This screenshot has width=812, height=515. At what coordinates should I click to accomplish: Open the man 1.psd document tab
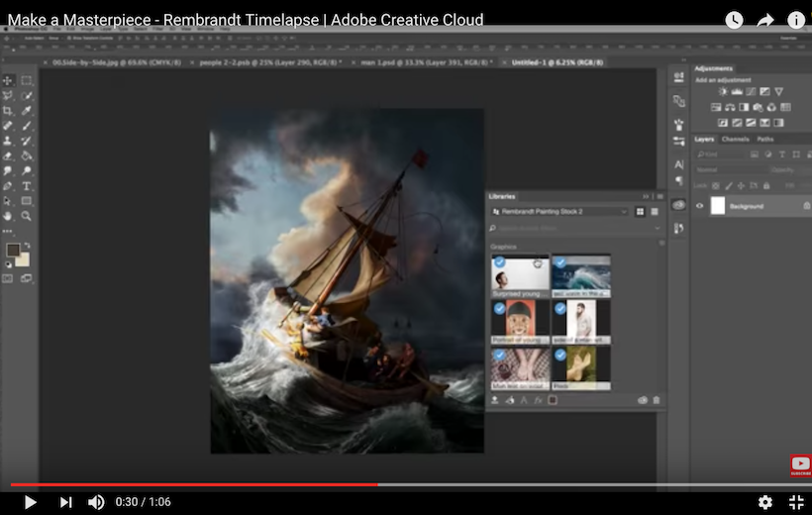(427, 62)
